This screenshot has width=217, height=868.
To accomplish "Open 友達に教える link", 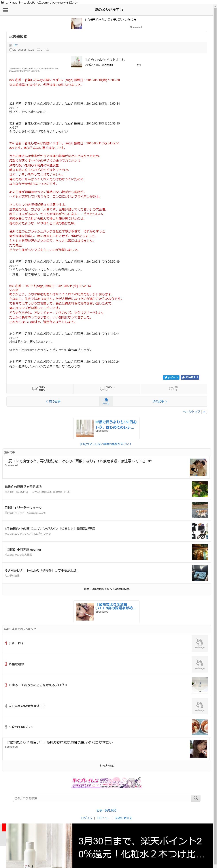I will coord(124,818).
